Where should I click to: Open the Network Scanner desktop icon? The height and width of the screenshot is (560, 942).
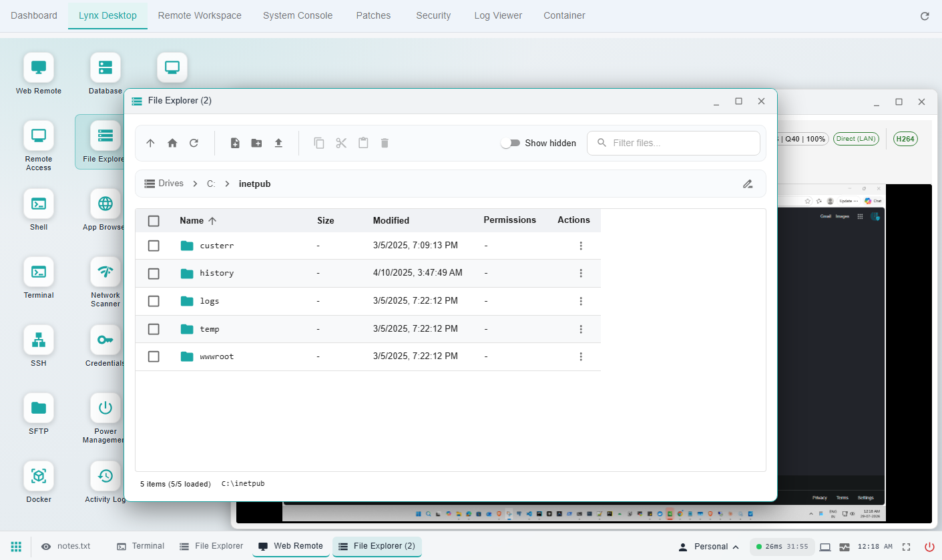click(x=105, y=272)
